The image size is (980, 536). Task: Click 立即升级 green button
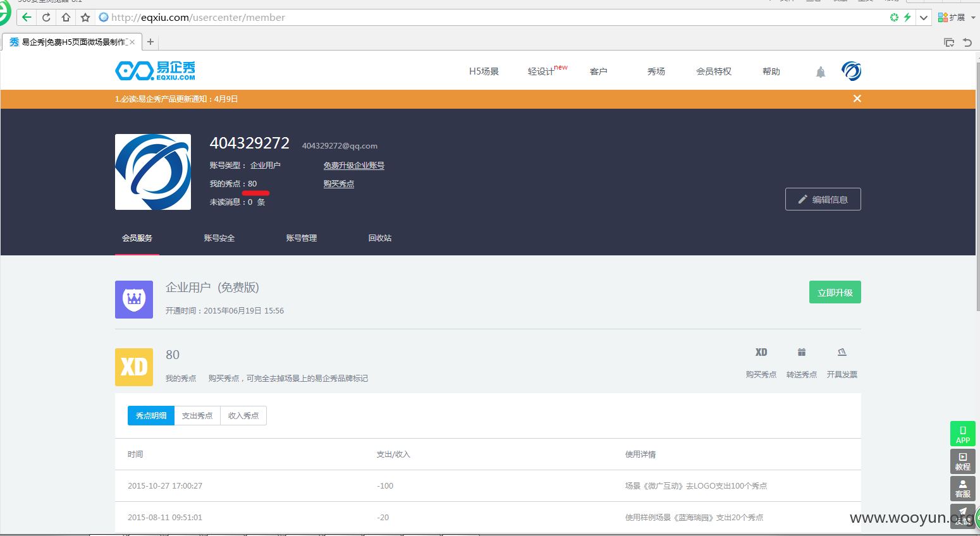pyautogui.click(x=835, y=292)
